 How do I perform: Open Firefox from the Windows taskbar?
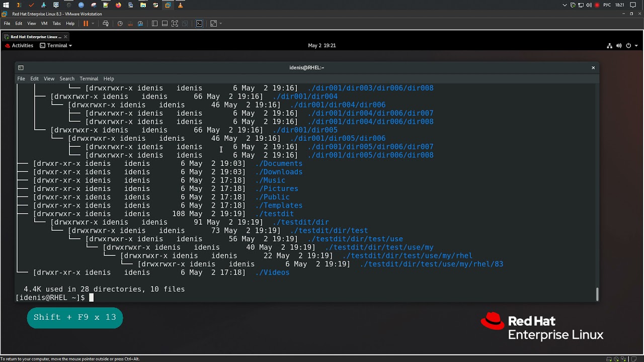(x=118, y=5)
